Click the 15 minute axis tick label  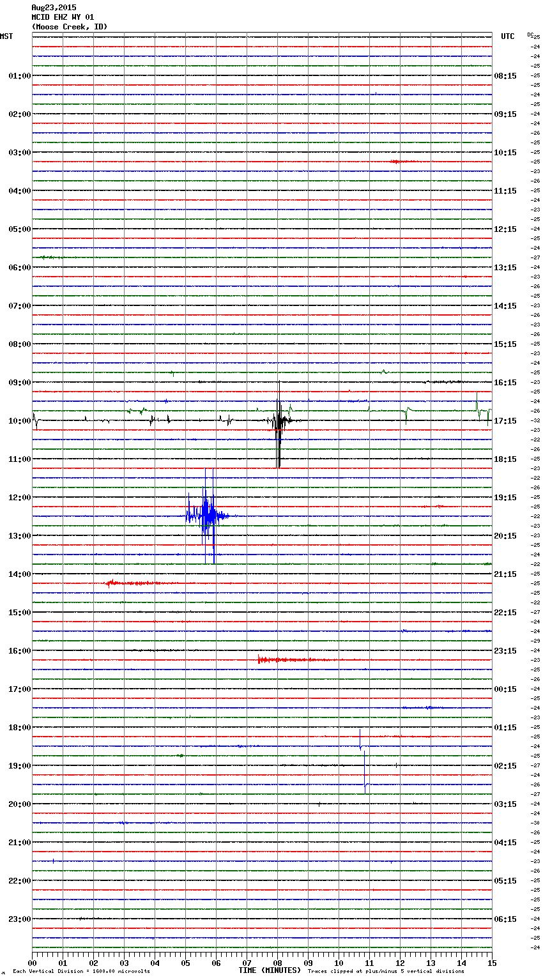click(x=492, y=963)
